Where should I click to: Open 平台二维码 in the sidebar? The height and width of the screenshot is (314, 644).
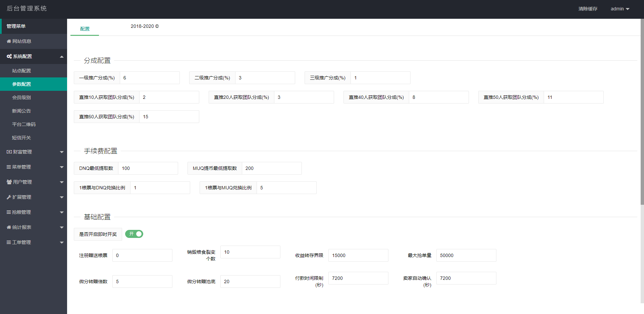[x=34, y=124]
